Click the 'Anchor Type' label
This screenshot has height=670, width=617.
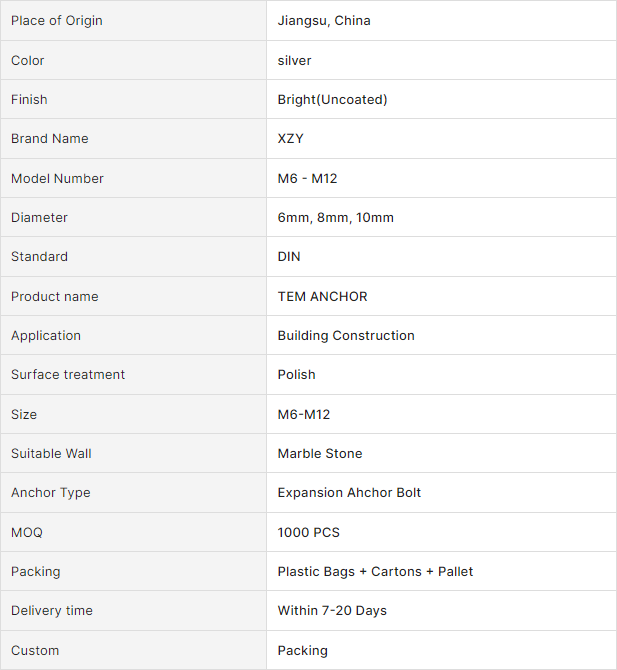[51, 493]
